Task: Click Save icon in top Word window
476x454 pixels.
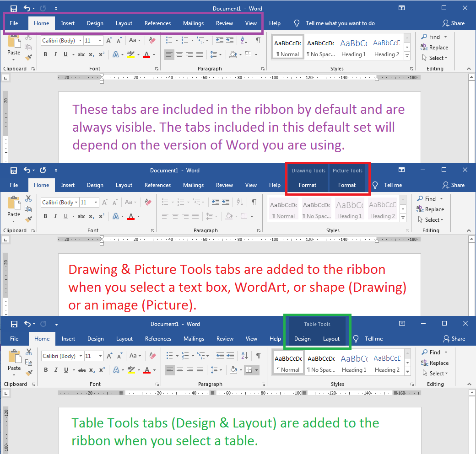Action: [x=14, y=9]
